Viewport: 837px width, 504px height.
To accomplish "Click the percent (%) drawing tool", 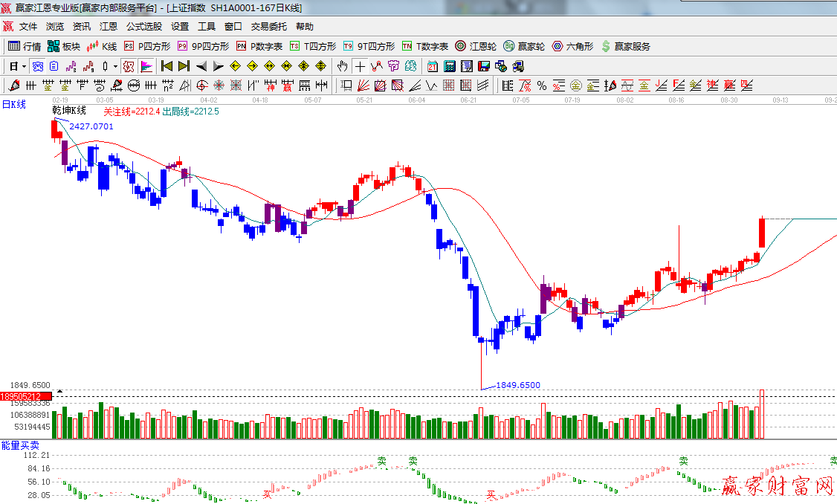I will (x=542, y=85).
